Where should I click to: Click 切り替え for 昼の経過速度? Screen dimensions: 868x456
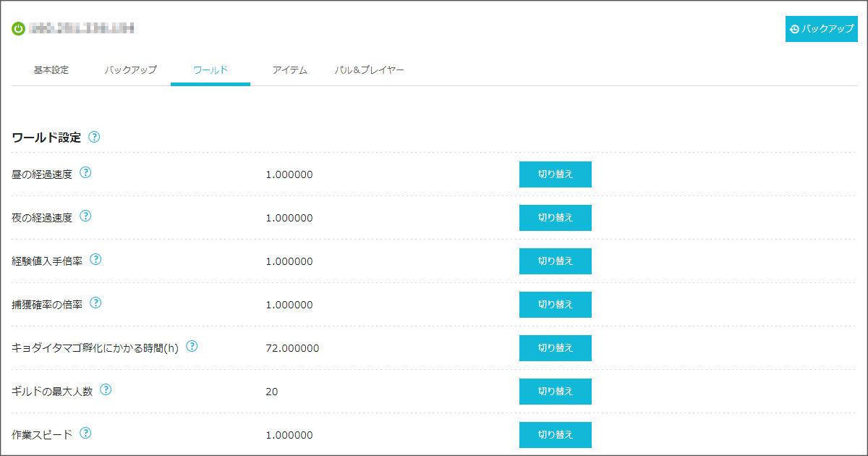pos(556,174)
